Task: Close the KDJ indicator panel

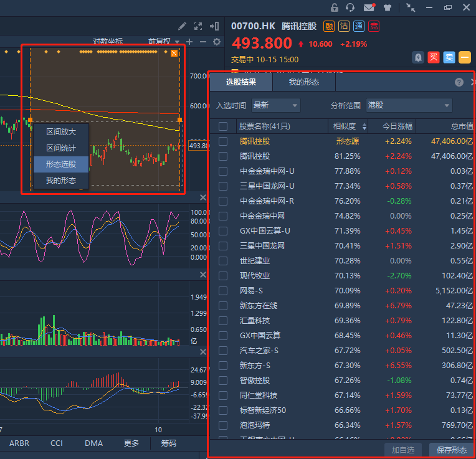Action: tap(203, 198)
